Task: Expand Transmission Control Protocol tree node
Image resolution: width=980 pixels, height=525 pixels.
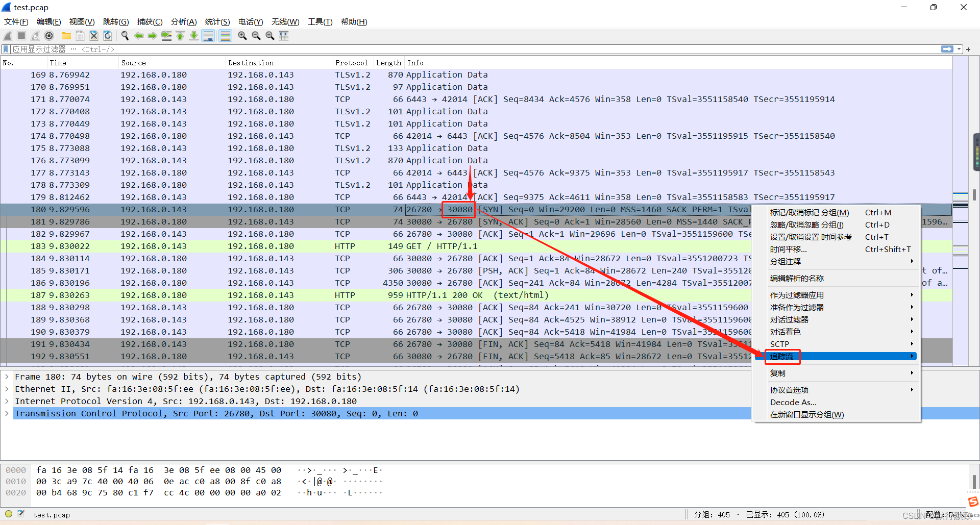Action: pyautogui.click(x=7, y=413)
